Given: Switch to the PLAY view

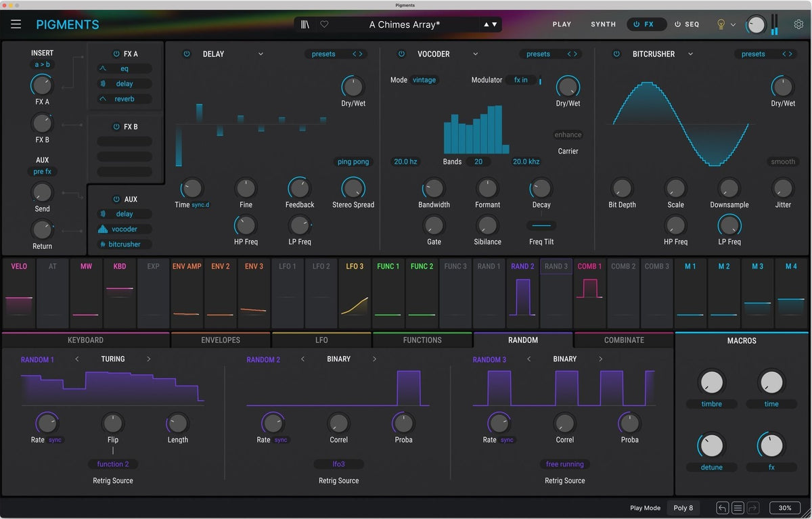Looking at the screenshot, I should tap(562, 24).
